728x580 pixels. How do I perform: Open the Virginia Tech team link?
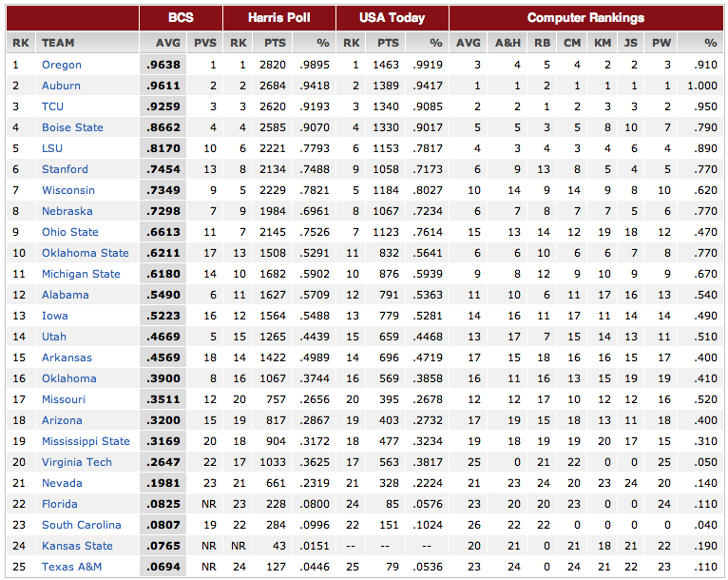click(77, 461)
